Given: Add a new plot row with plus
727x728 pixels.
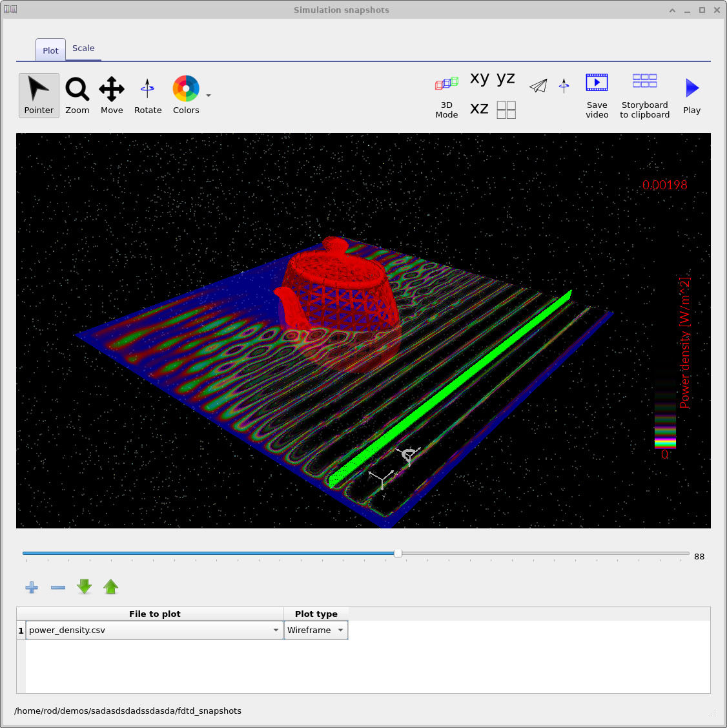Looking at the screenshot, I should click(x=32, y=587).
